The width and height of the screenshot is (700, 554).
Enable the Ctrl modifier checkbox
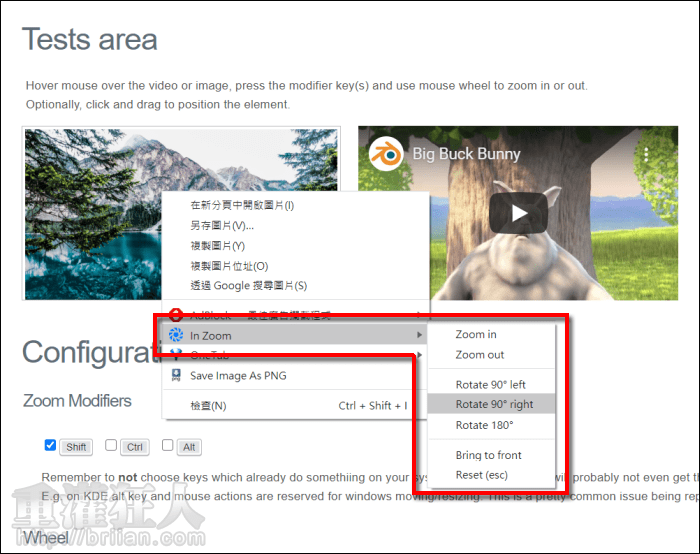click(112, 446)
